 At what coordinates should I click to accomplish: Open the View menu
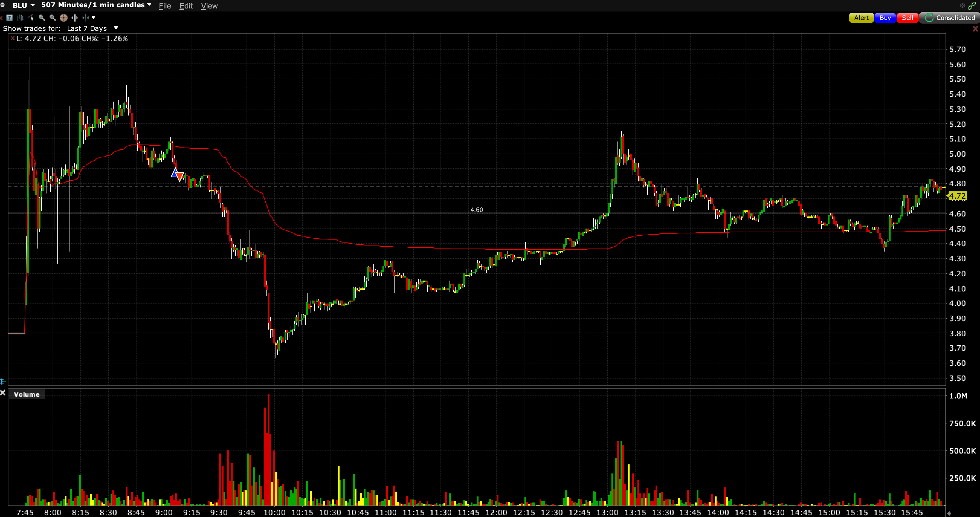click(209, 6)
